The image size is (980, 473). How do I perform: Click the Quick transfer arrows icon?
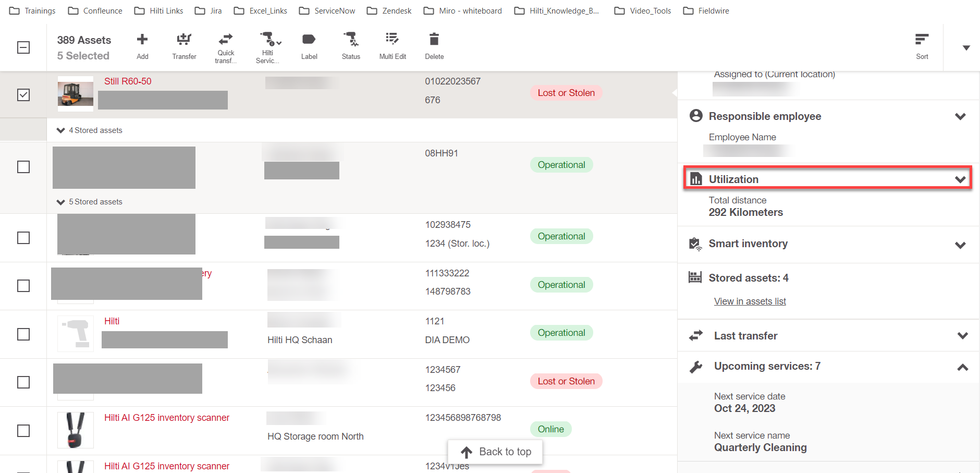tap(226, 40)
